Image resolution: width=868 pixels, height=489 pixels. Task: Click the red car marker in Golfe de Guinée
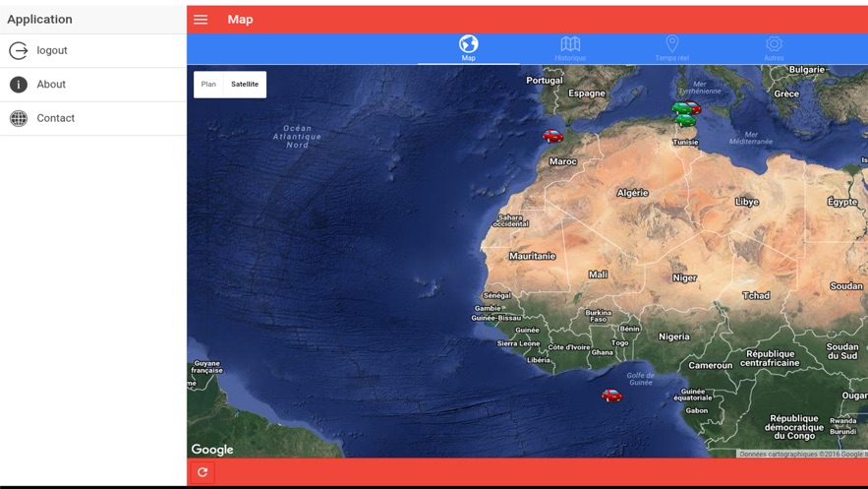coord(611,396)
